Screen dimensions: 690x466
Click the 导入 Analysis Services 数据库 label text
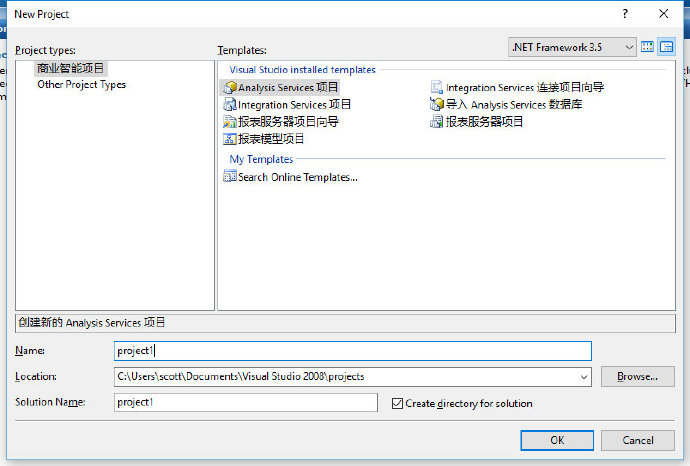pos(514,105)
